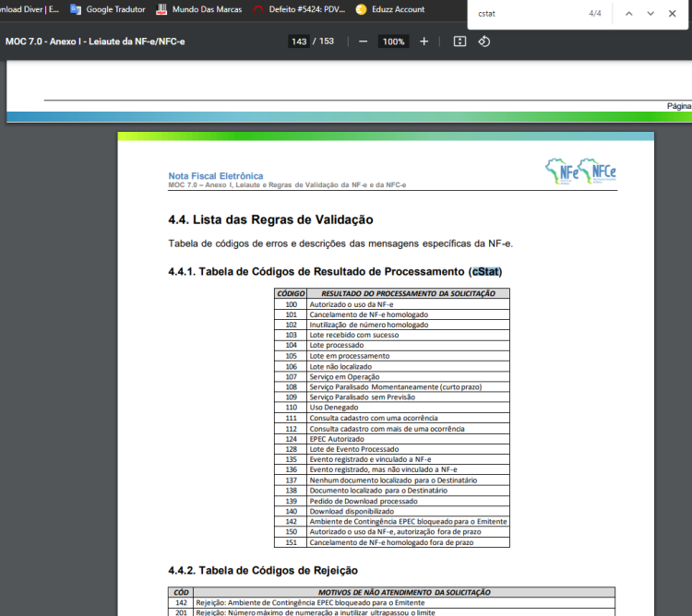Click row 'Lote não localizado'
Viewport: 692px width, 616px height.
pos(392,366)
